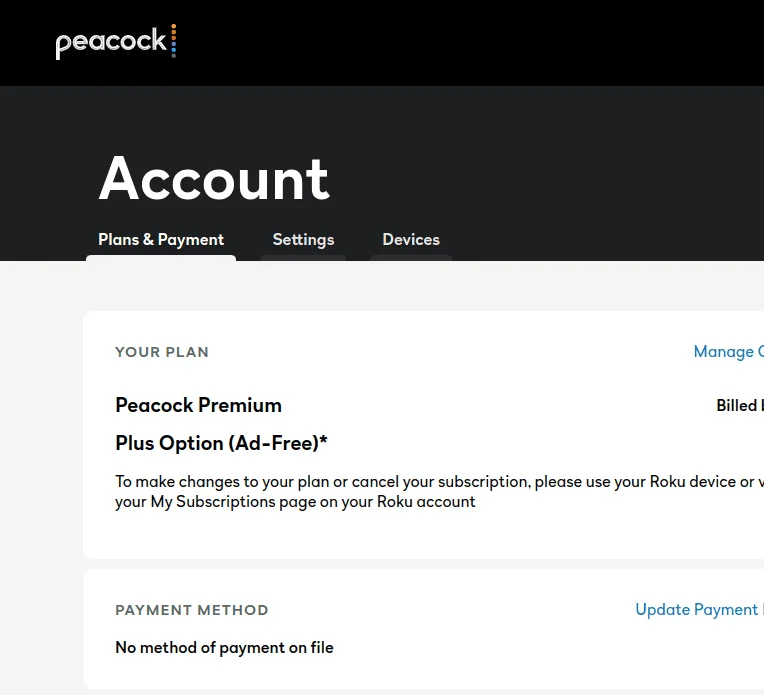Image resolution: width=764 pixels, height=695 pixels.
Task: Click the Peacock Premium plan name
Action: [198, 405]
